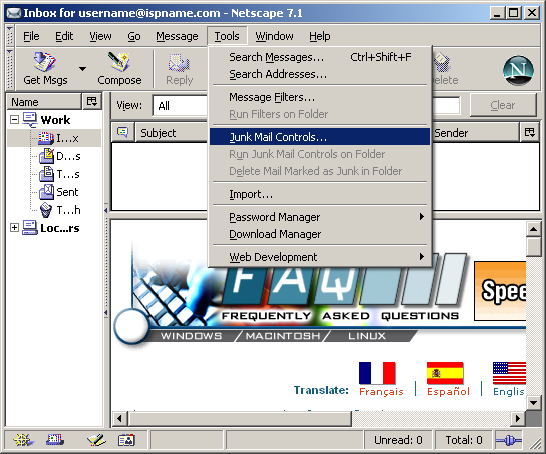Screen dimensions: 546x454
Task: Open the Go menu
Action: pos(134,36)
